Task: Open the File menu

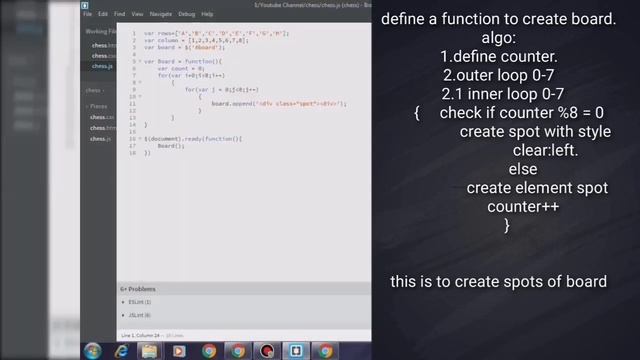Action: point(87,14)
